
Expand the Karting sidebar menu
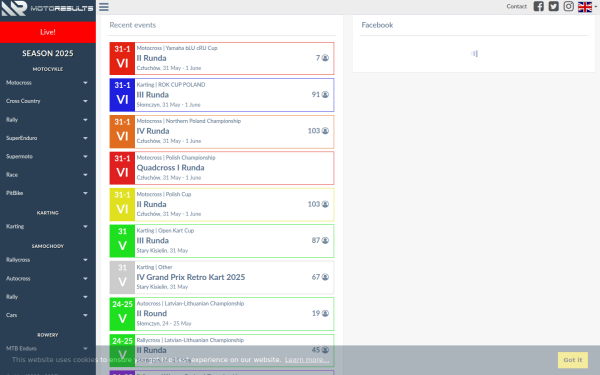point(48,227)
